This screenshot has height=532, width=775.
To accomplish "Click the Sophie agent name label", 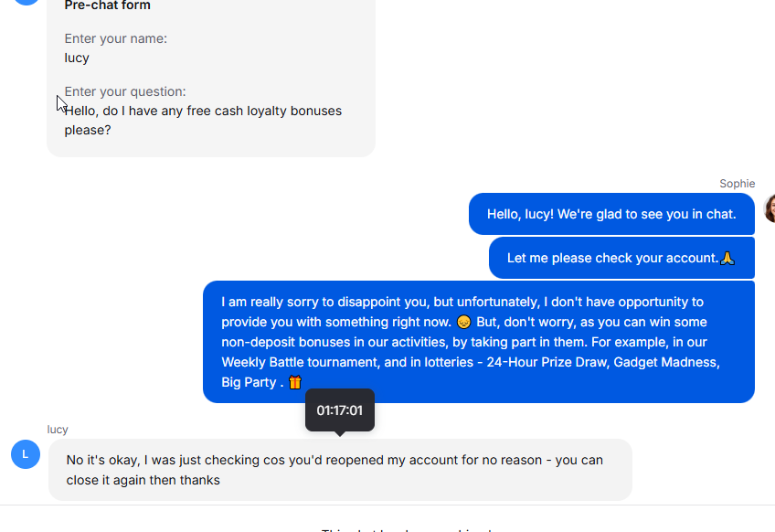I will (x=737, y=184).
